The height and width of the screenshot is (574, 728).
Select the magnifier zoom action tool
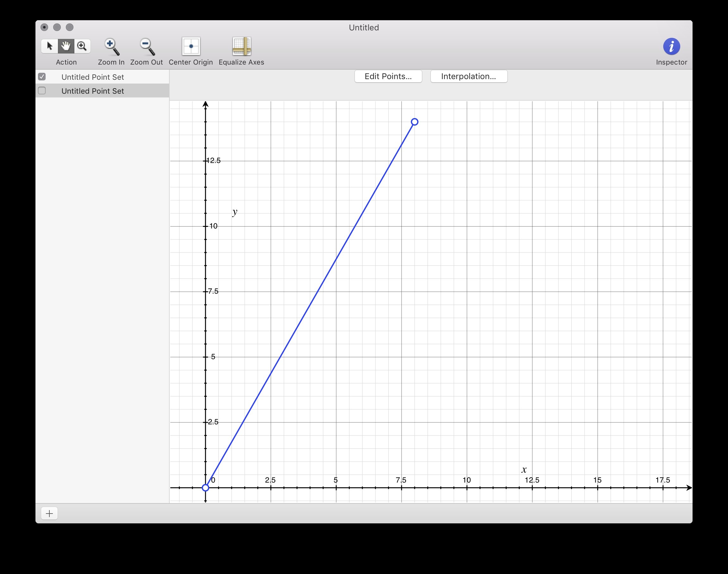[82, 46]
